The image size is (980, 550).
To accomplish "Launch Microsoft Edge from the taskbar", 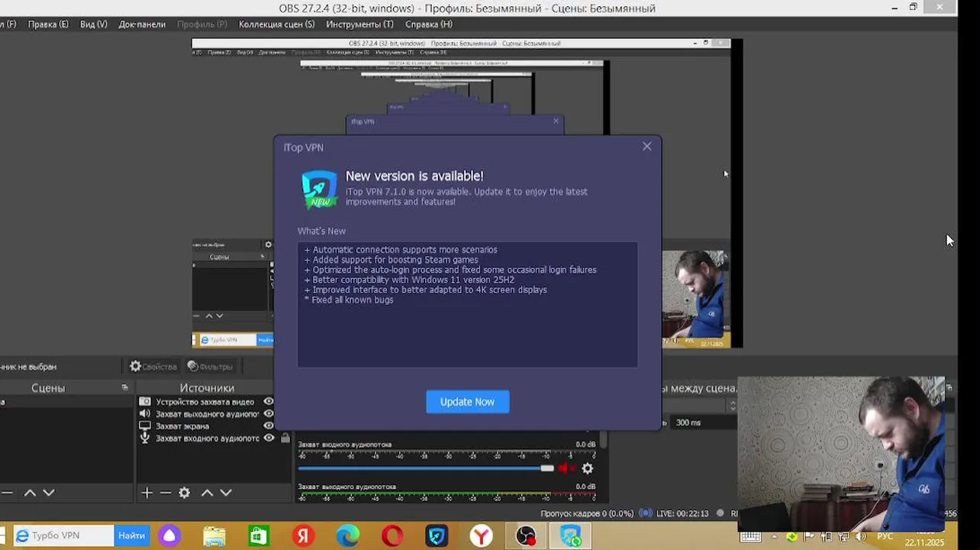I will coord(348,536).
